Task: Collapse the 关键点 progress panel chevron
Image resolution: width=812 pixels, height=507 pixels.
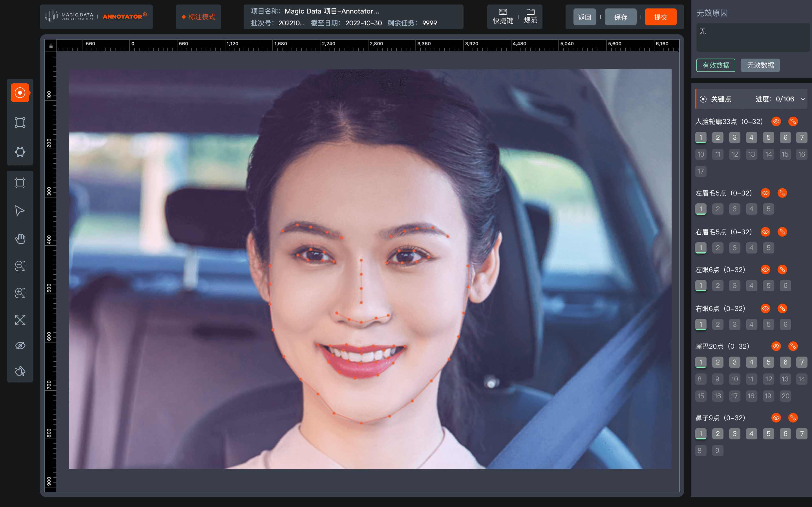Action: click(803, 99)
